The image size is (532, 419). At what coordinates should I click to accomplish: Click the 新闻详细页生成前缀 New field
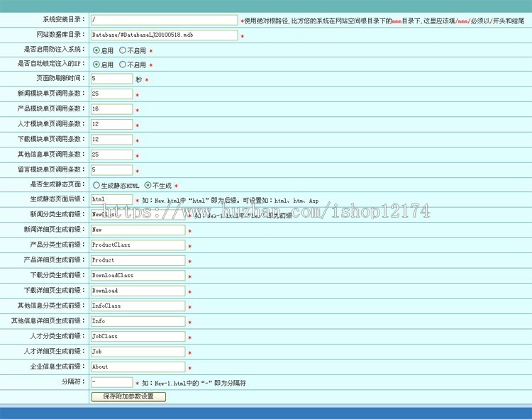(138, 230)
